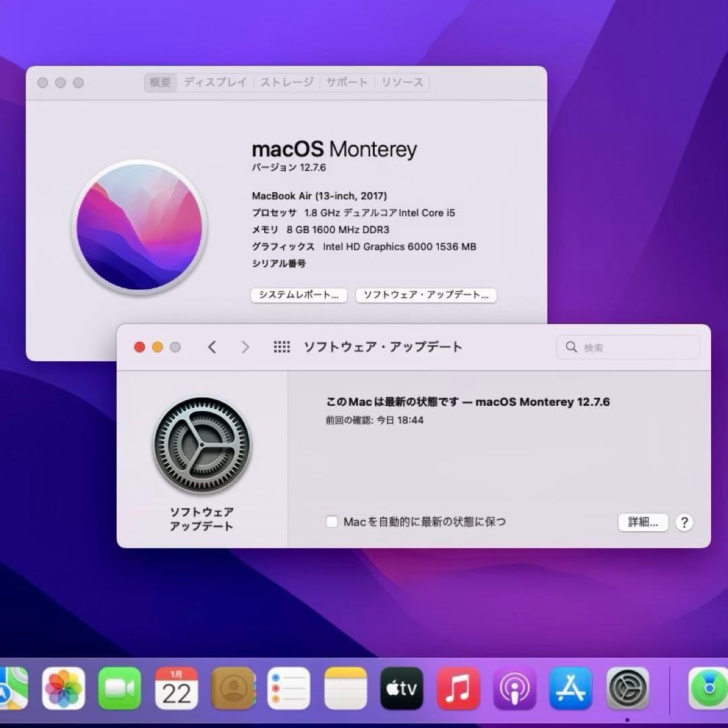The width and height of the screenshot is (728, 728).
Task: Launch the Reminders app
Action: click(289, 688)
